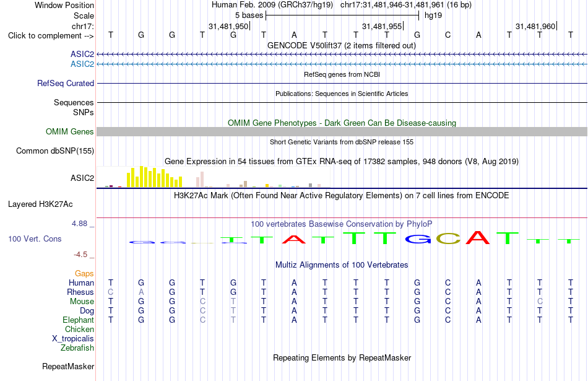Click the orange Gaps label
Image resolution: width=588 pixels, height=381 pixels.
click(x=84, y=274)
